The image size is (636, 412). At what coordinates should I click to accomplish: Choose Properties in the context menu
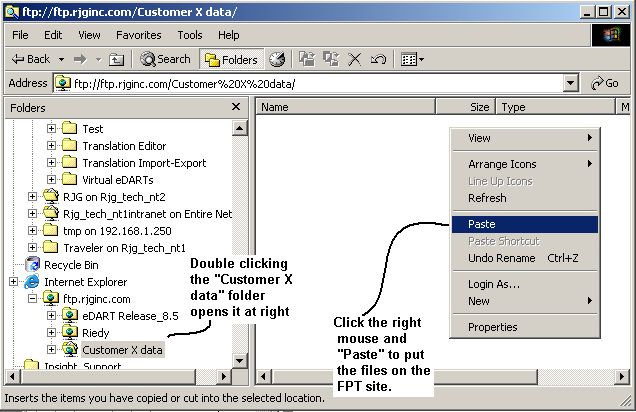click(x=525, y=327)
